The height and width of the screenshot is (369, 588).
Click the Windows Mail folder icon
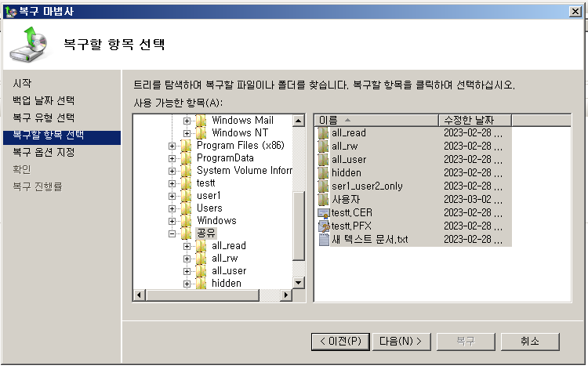click(x=201, y=120)
